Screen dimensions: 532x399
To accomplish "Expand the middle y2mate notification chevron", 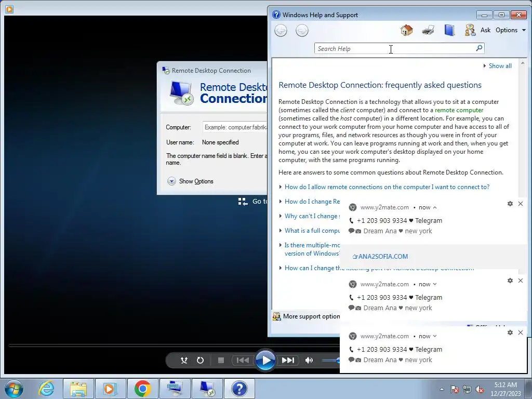I will click(x=435, y=284).
